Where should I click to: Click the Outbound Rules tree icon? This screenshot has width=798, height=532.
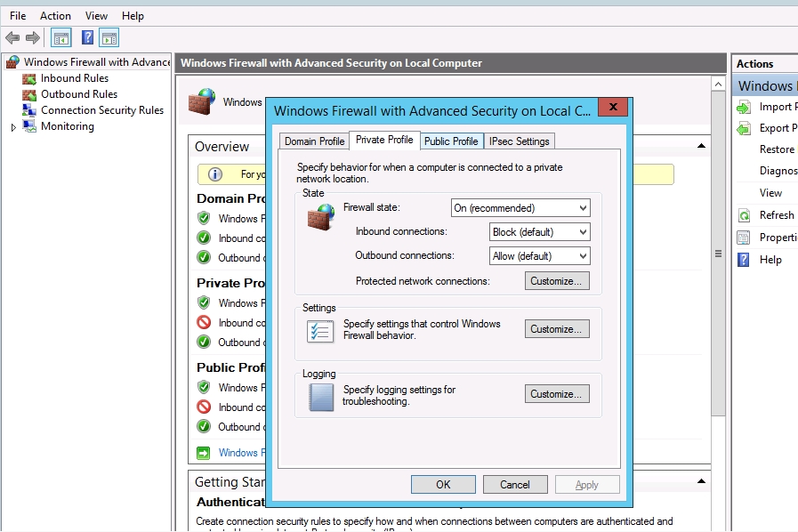click(x=29, y=94)
